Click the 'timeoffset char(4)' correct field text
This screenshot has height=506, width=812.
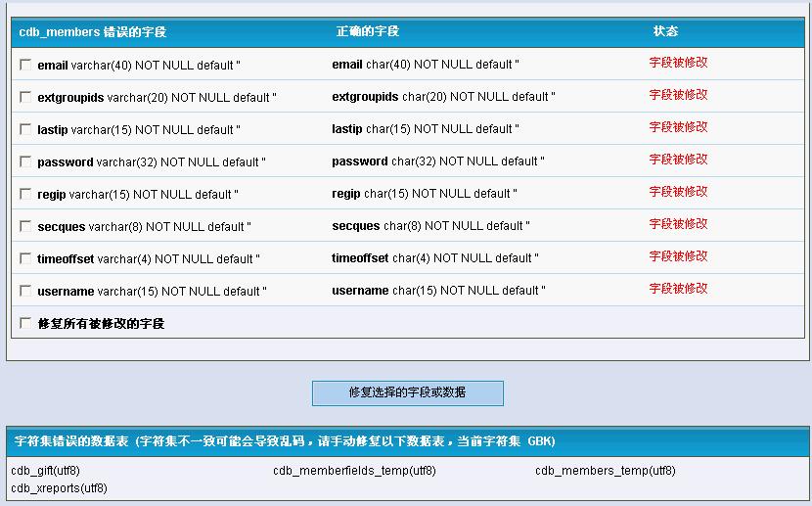click(435, 258)
